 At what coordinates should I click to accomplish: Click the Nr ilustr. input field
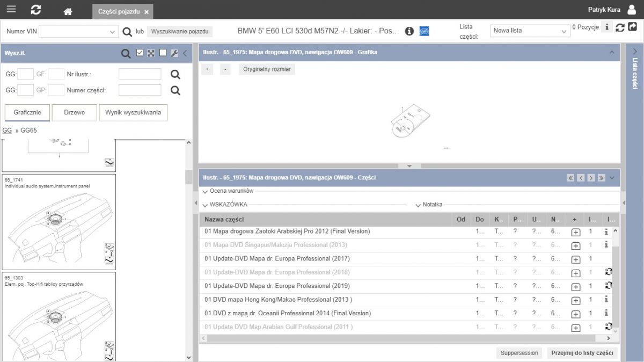[140, 74]
